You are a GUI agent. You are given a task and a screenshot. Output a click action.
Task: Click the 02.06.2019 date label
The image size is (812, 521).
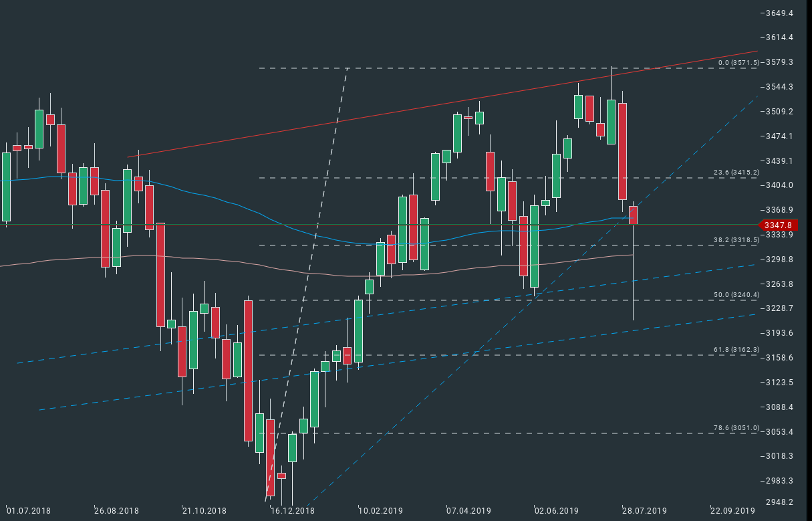coord(557,511)
